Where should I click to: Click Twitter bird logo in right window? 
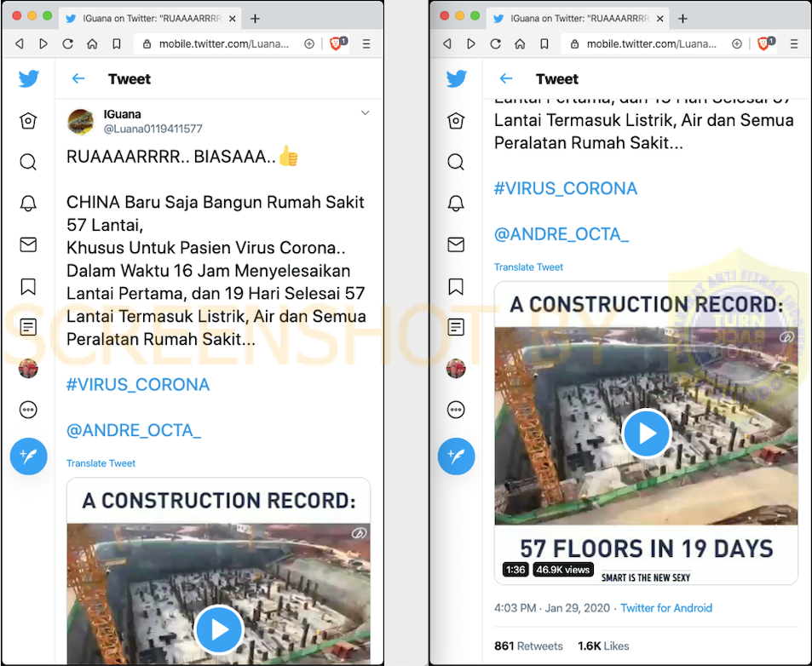point(456,78)
